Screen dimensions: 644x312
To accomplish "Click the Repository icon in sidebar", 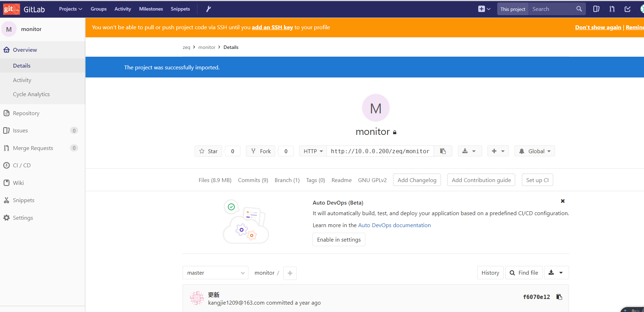I will coord(6,113).
